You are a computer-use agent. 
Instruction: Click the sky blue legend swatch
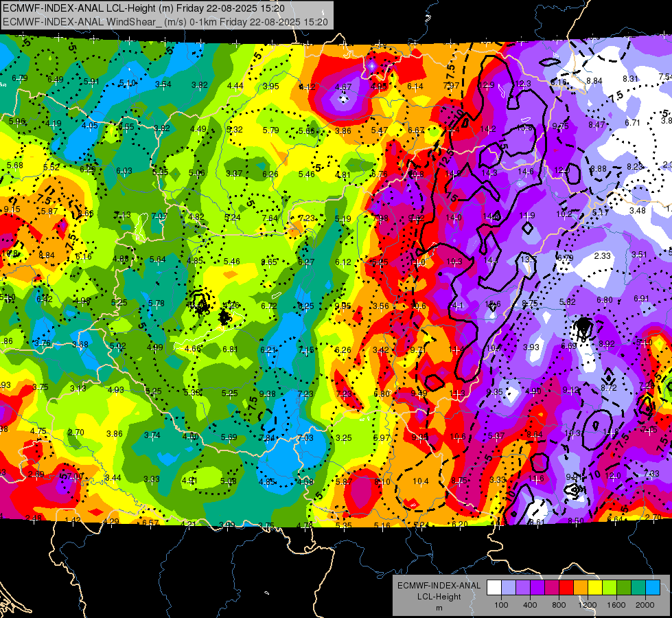[x=653, y=588]
